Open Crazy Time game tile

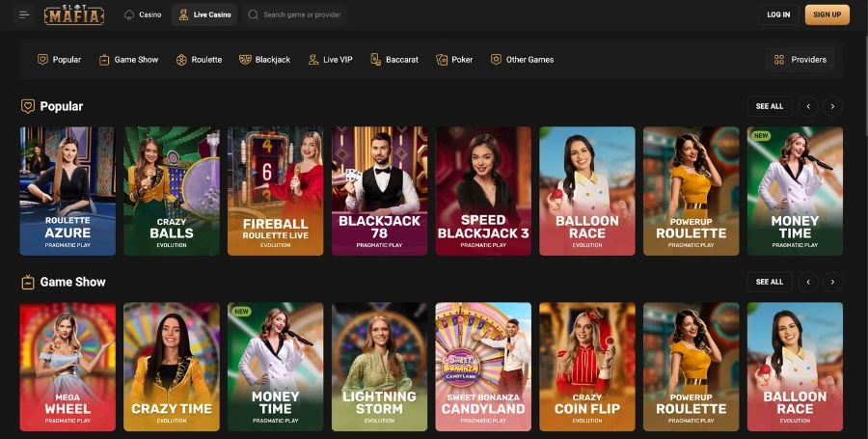point(172,367)
